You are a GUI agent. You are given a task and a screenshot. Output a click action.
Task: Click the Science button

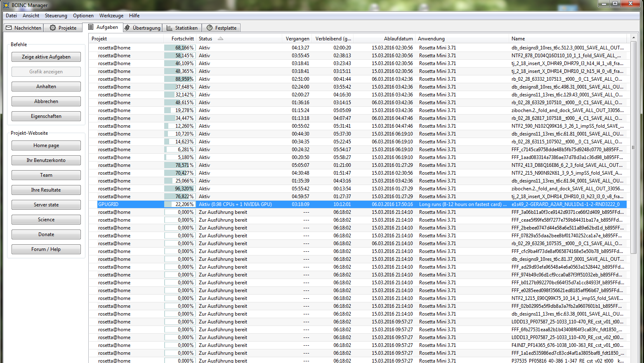(46, 220)
